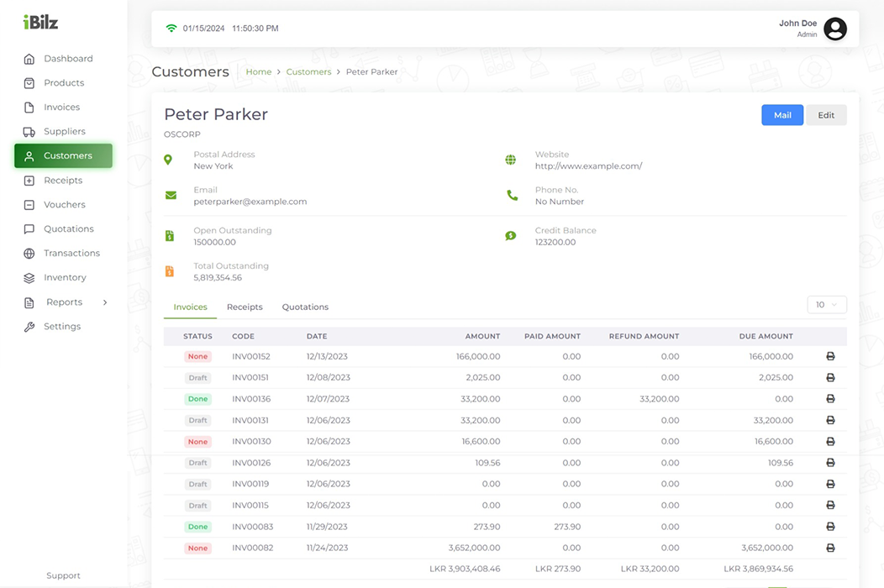Open the Support link at the sidebar bottom
Screen dimensions: 884x588
(x=63, y=576)
